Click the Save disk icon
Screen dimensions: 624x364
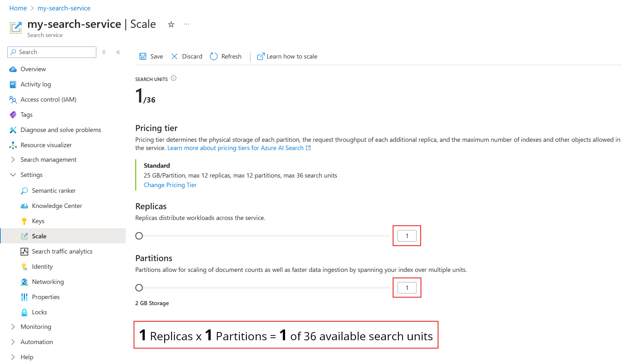[x=143, y=56]
